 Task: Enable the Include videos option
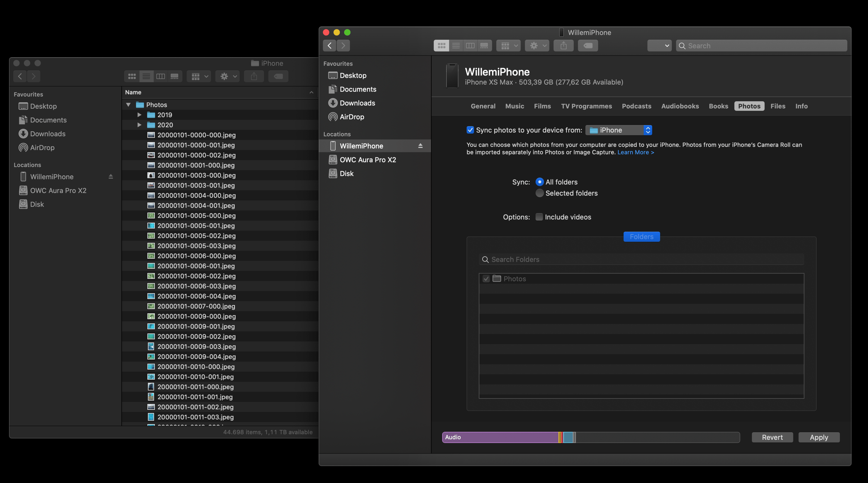coord(539,217)
